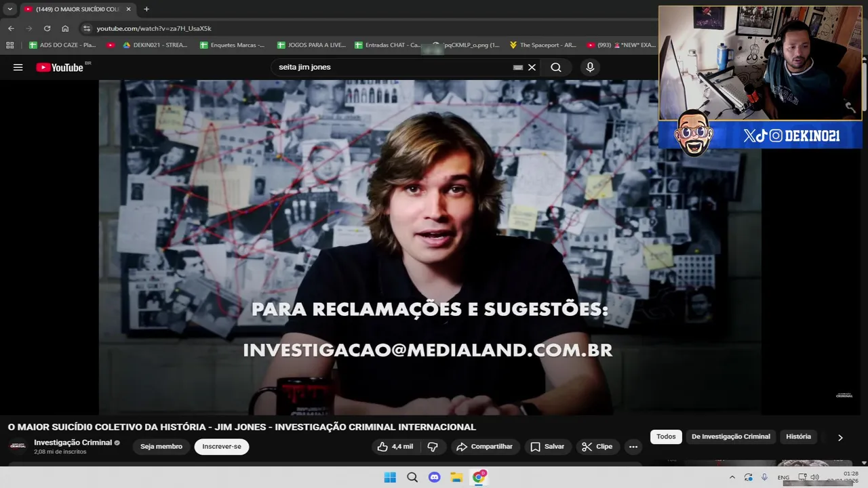Create a clip with Clipe button
Viewport: 868px width, 488px height.
597,447
